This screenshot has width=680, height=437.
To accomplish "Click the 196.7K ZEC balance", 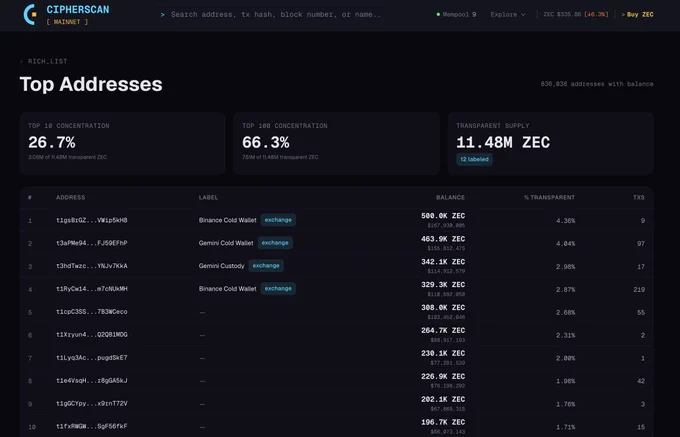I will tap(443, 422).
